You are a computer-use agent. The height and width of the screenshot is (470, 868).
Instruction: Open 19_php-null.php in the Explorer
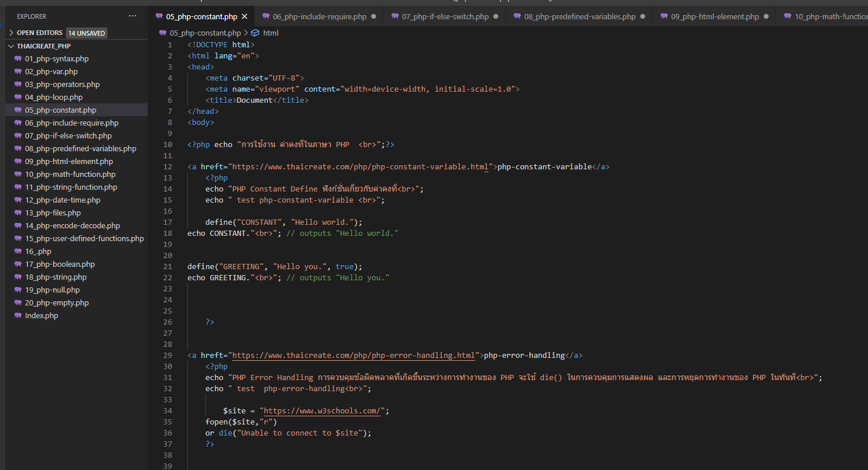click(x=53, y=290)
